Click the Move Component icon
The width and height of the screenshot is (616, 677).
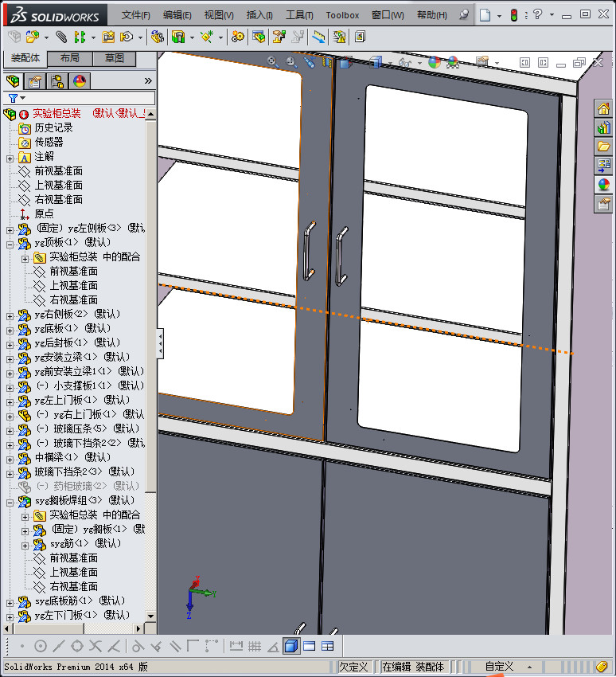click(127, 37)
